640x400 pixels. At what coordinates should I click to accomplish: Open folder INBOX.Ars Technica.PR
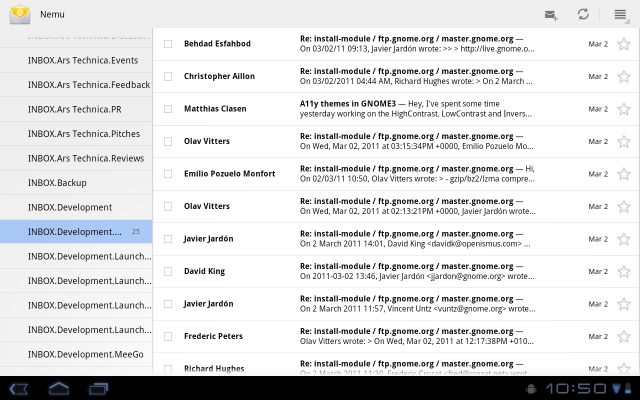coord(76,109)
